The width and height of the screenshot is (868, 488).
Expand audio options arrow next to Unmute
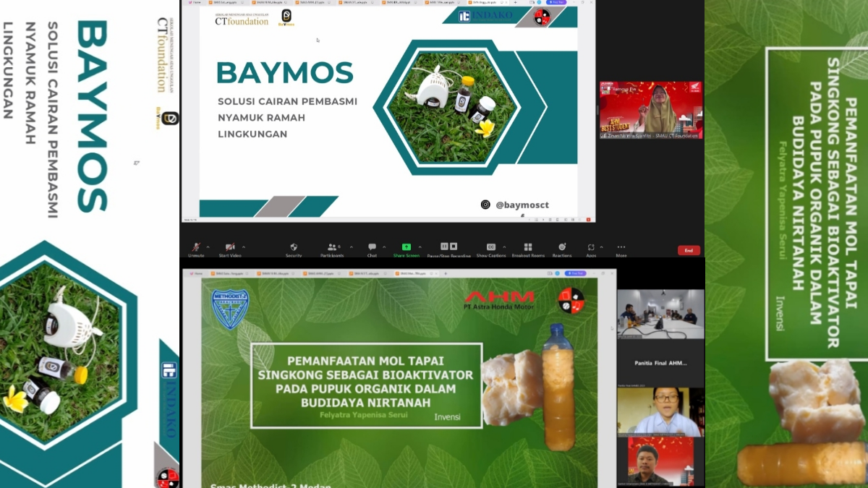[208, 247]
